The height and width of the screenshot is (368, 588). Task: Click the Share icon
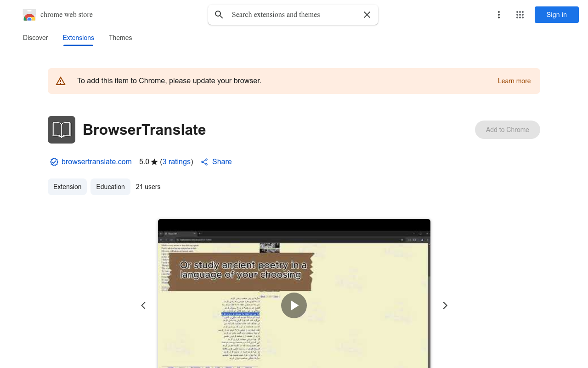(205, 162)
